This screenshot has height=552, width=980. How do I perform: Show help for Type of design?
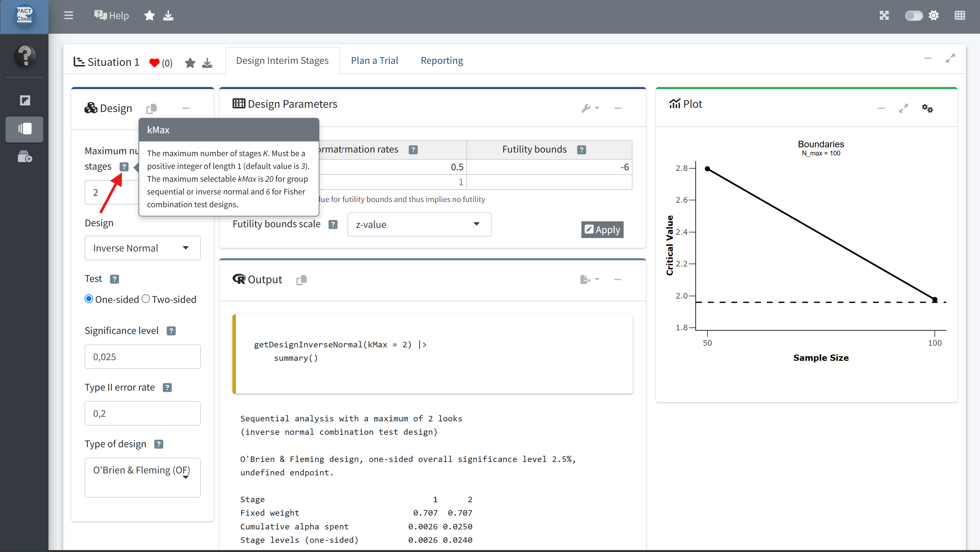(x=159, y=444)
